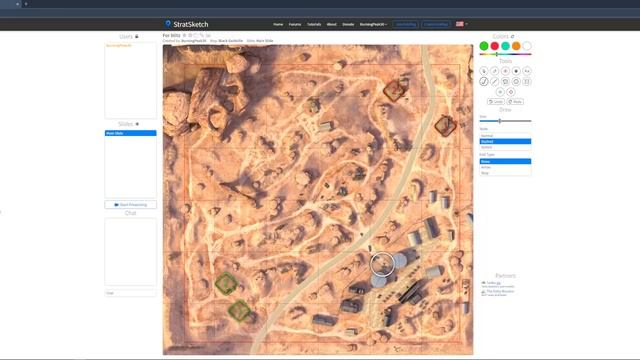Image resolution: width=640 pixels, height=360 pixels.
Task: Select the solid black dot tool
Action: [x=516, y=71]
